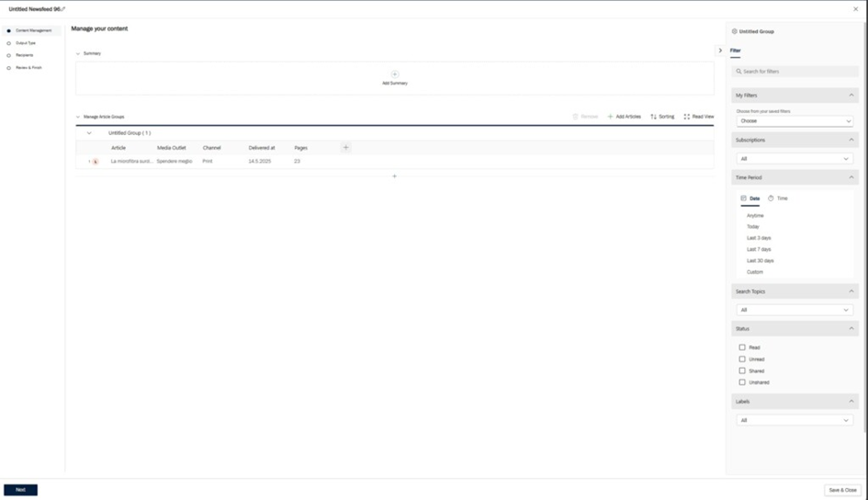Open the Subscriptions dropdown
Screen dimensions: 868x500
tap(795, 159)
